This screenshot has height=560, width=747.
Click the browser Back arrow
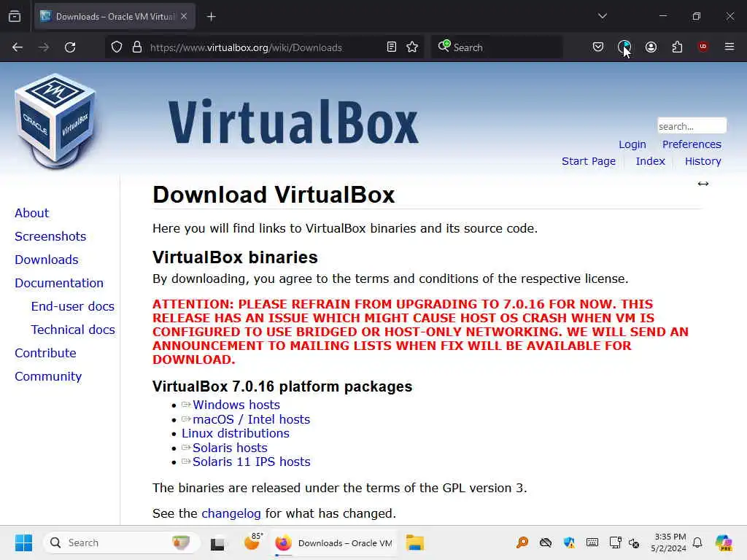18,47
